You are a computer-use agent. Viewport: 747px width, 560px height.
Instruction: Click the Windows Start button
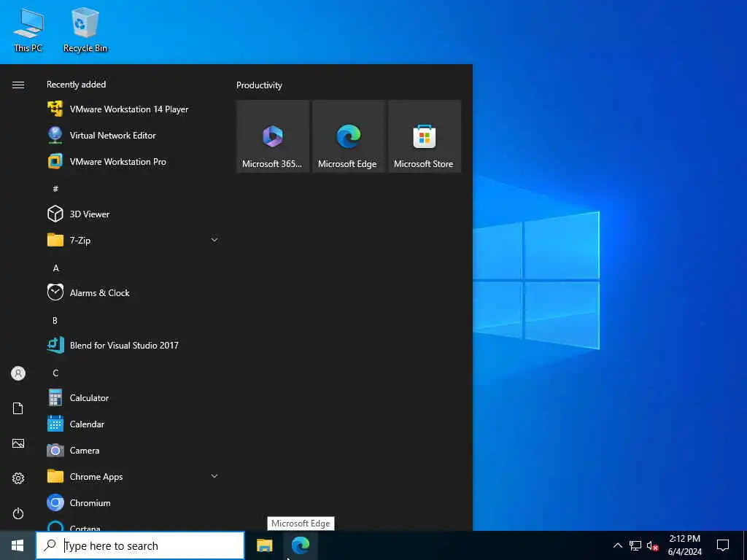click(x=18, y=545)
